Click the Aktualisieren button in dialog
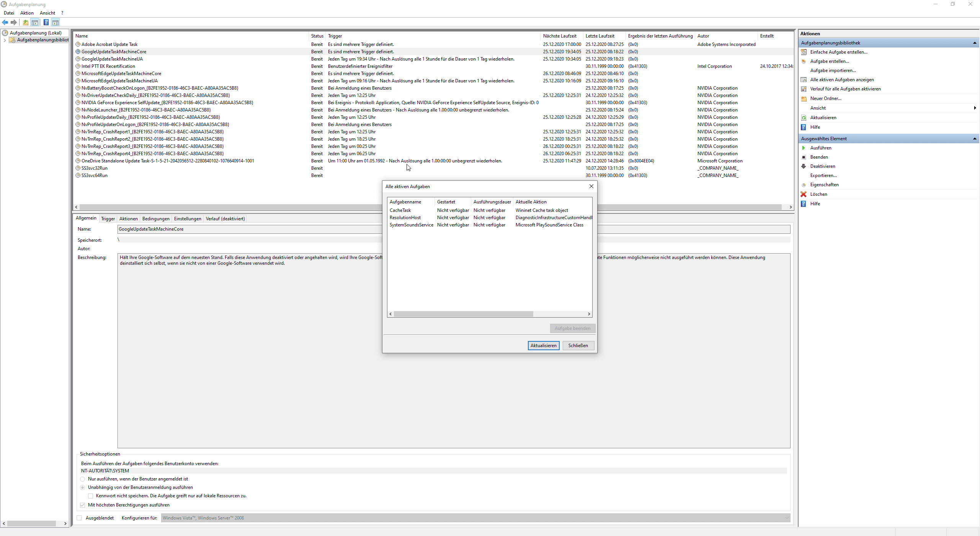The width and height of the screenshot is (980, 536). point(543,346)
